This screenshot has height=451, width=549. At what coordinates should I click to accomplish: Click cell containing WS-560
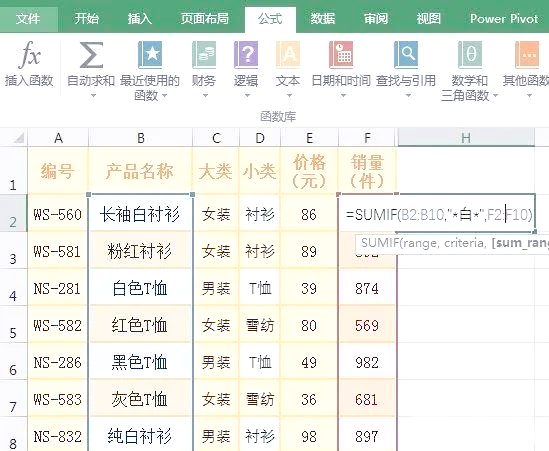click(58, 213)
